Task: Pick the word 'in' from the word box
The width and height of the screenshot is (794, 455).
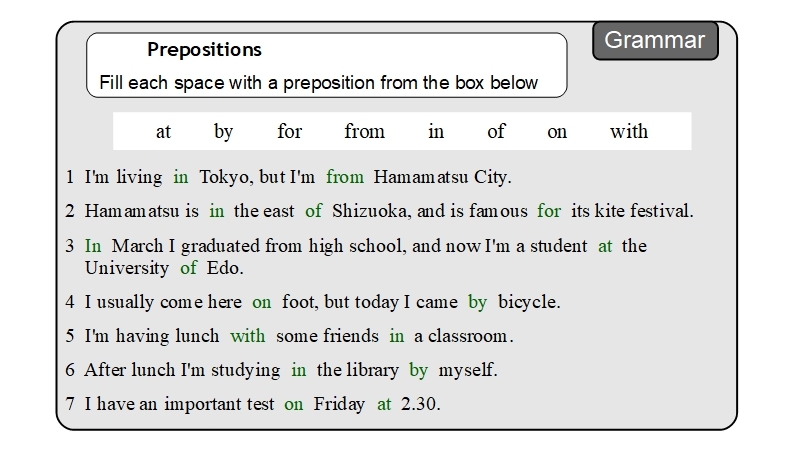Action: coord(436,131)
